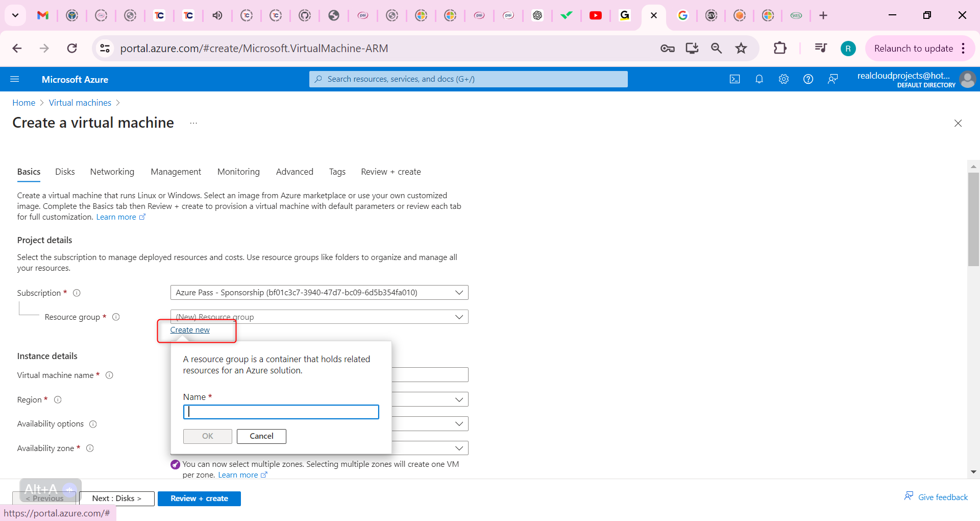
Task: Switch to the Gmail browser tab
Action: coord(43,15)
